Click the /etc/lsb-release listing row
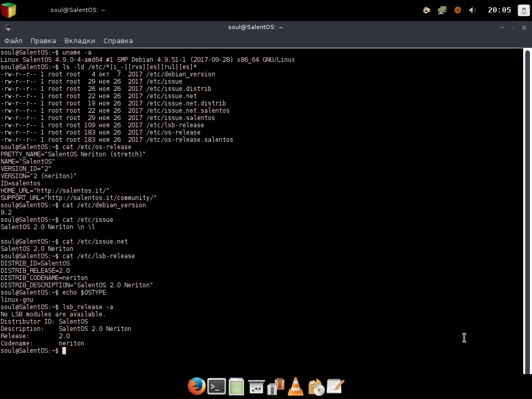 click(102, 125)
